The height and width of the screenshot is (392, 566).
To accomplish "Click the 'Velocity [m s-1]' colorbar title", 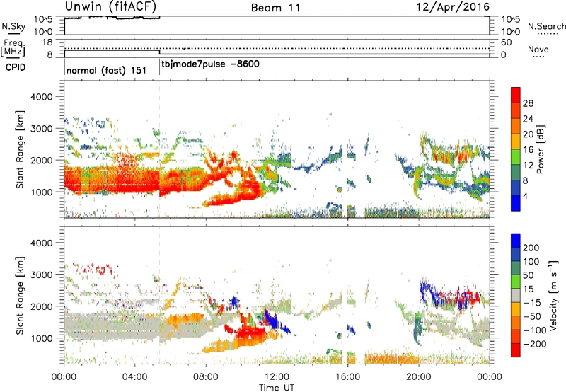I will click(x=553, y=296).
